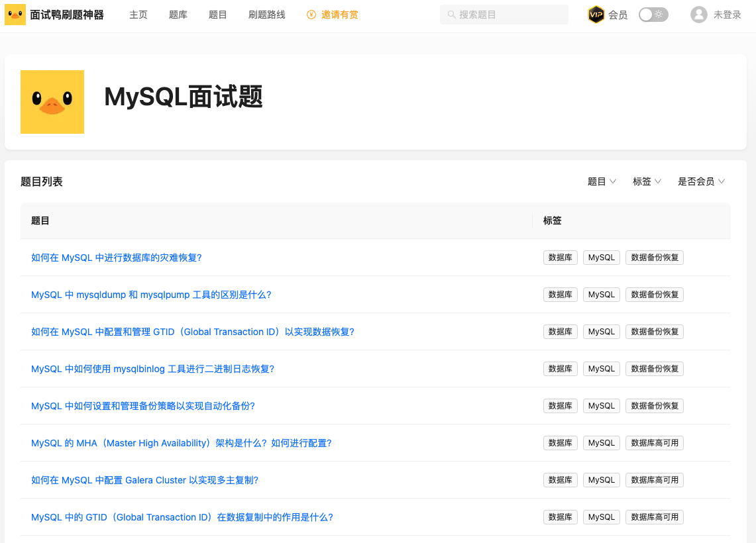Image resolution: width=756 pixels, height=543 pixels.
Task: Click MySQL tag in 灾难恢复 row
Action: coord(601,258)
